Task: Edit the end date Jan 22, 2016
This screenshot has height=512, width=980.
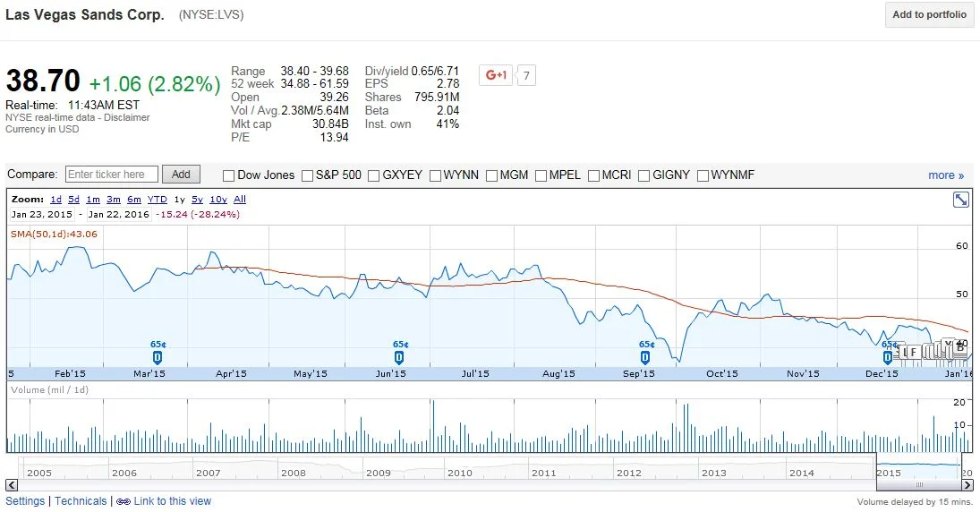Action: tap(119, 215)
